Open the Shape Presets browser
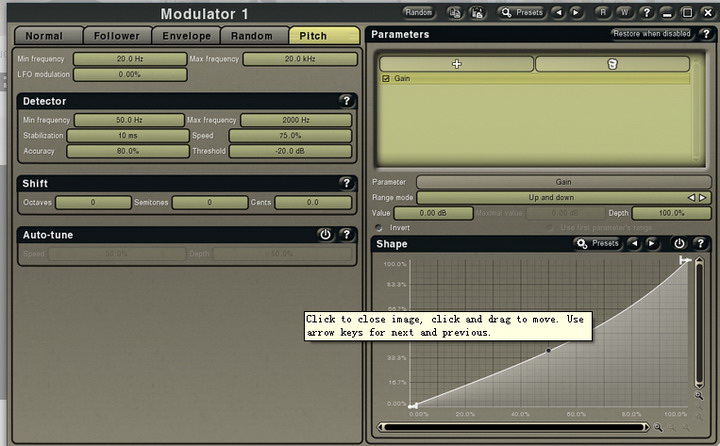Viewport: 720px width, 446px height. pyautogui.click(x=598, y=243)
